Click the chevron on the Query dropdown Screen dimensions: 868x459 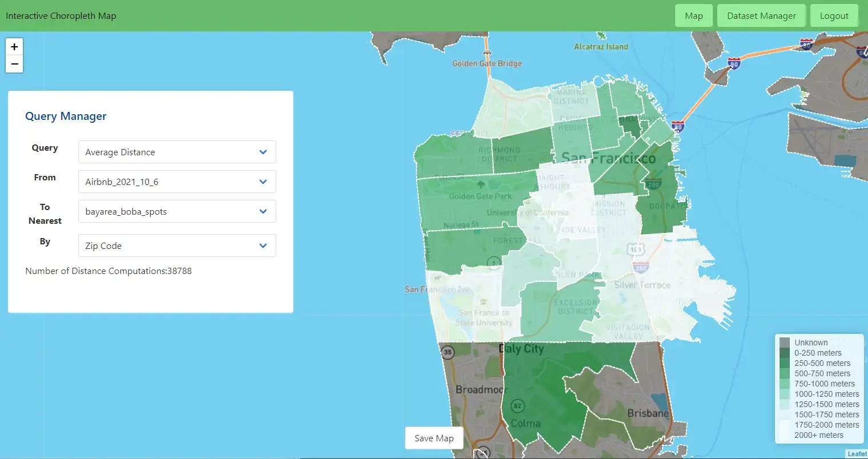[263, 152]
